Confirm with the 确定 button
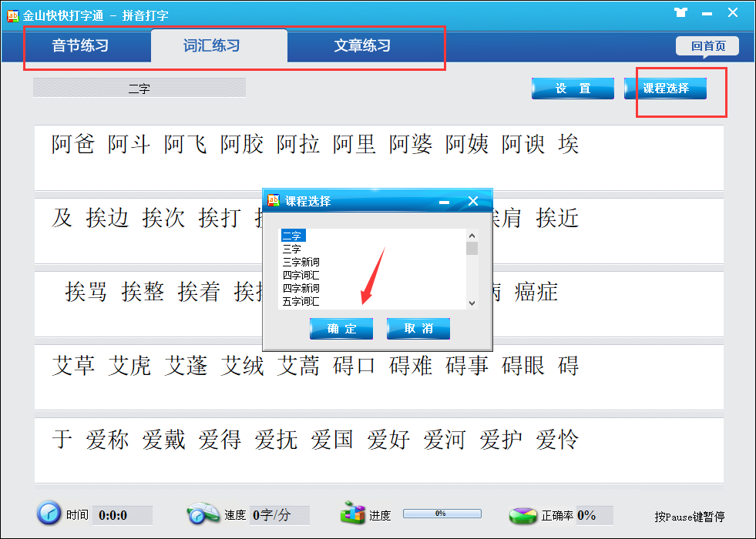The height and width of the screenshot is (539, 756). [x=341, y=329]
